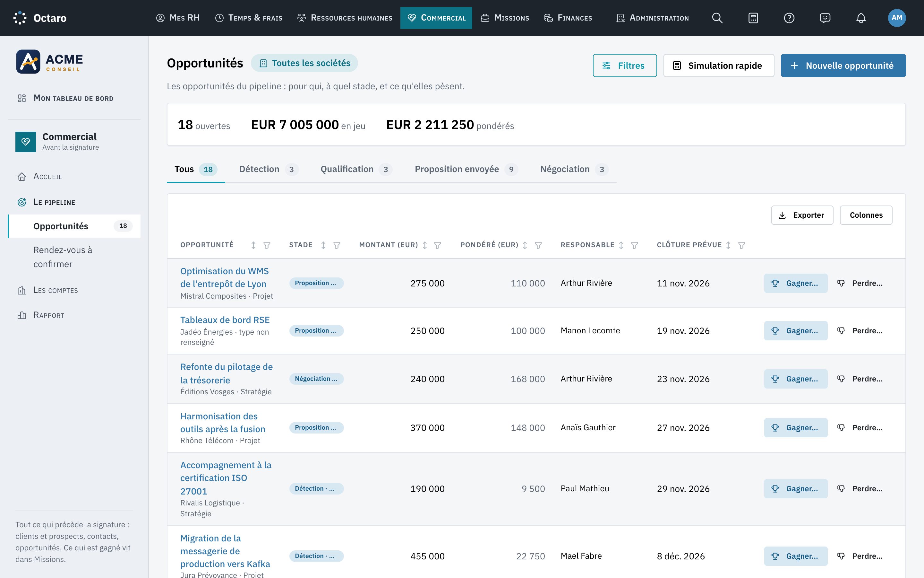Sort by Montant (EUR) column

(x=424, y=245)
